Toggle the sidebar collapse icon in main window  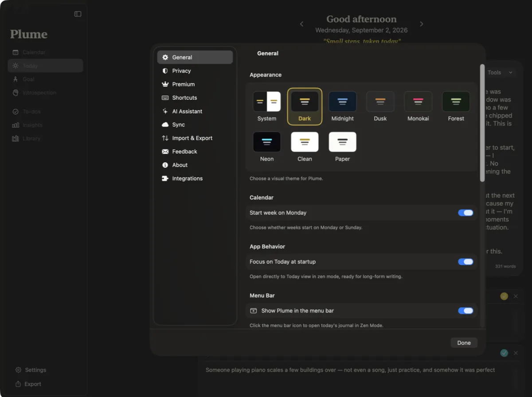tap(78, 14)
